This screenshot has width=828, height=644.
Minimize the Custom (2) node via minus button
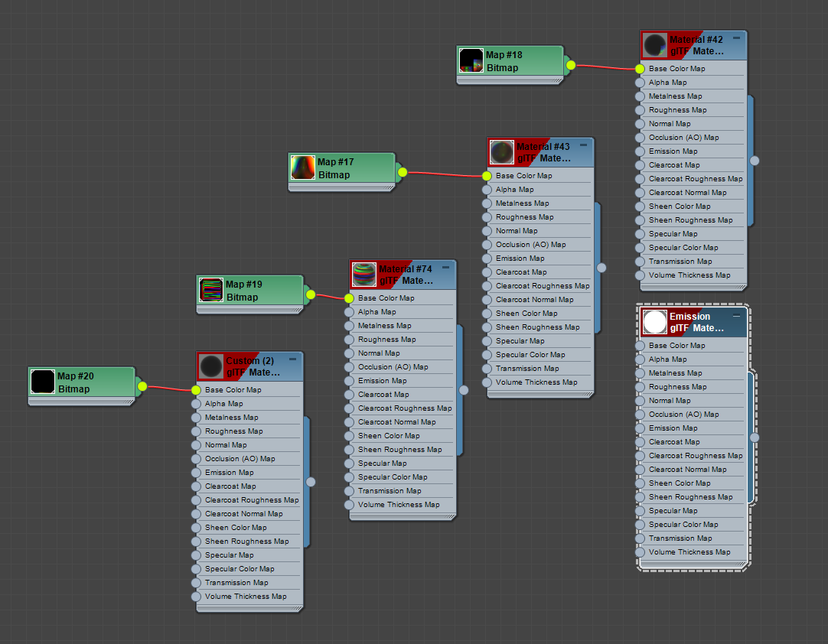pyautogui.click(x=292, y=359)
